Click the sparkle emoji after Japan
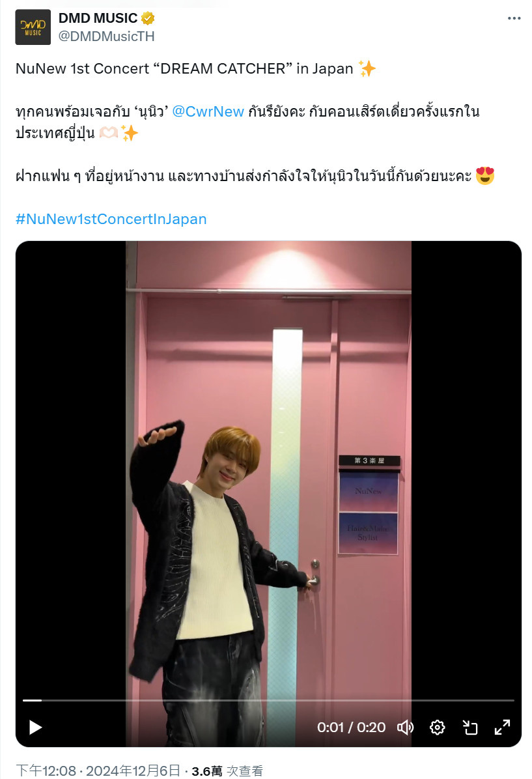The height and width of the screenshot is (779, 532). pyautogui.click(x=367, y=68)
